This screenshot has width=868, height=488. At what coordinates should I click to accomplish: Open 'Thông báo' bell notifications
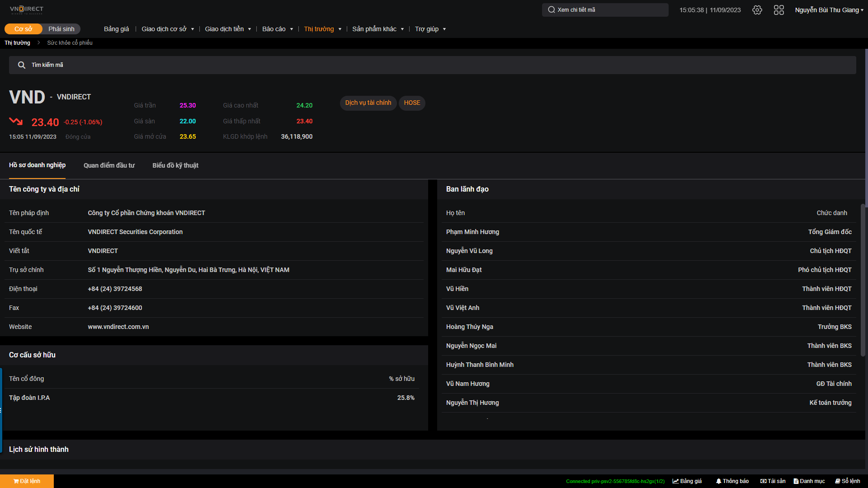coord(732,481)
